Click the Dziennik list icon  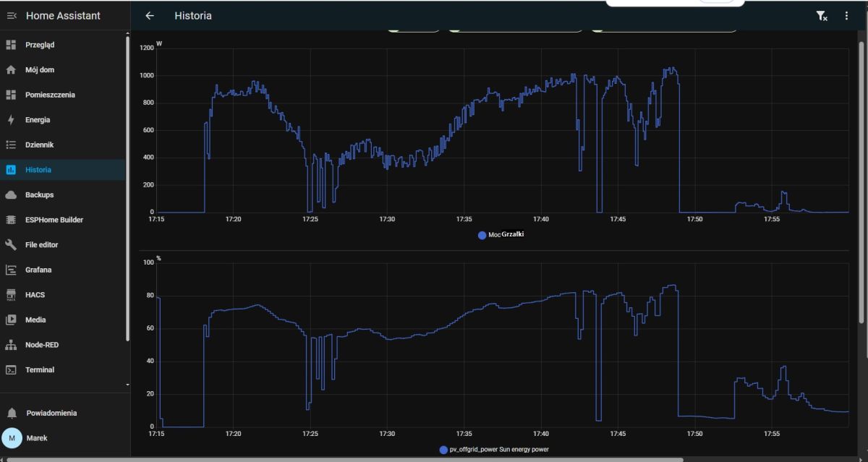11,145
